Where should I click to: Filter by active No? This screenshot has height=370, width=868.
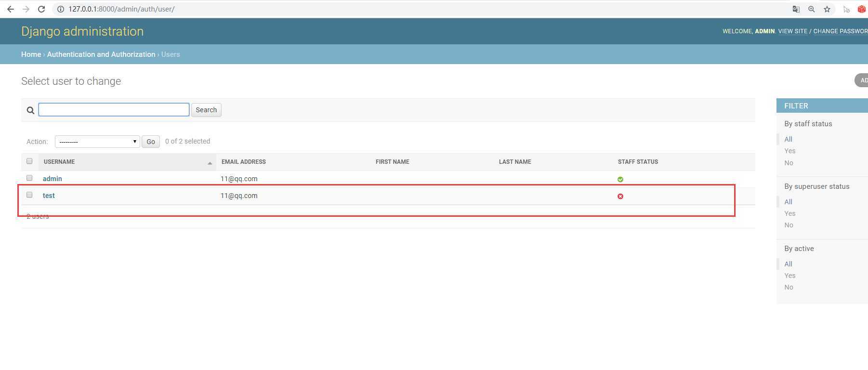pyautogui.click(x=789, y=287)
